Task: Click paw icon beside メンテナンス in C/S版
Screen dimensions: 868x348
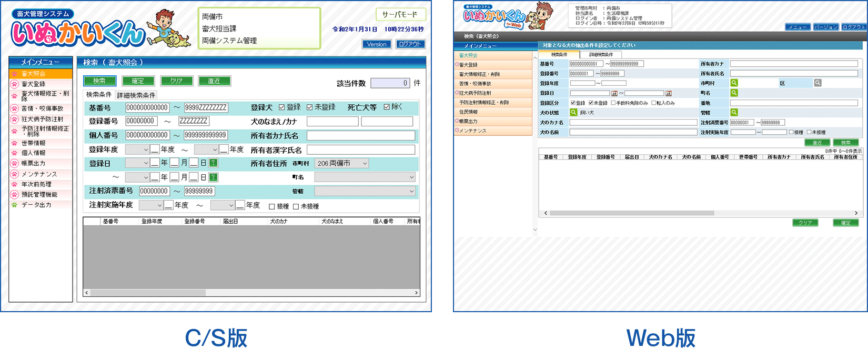Action: pos(15,174)
